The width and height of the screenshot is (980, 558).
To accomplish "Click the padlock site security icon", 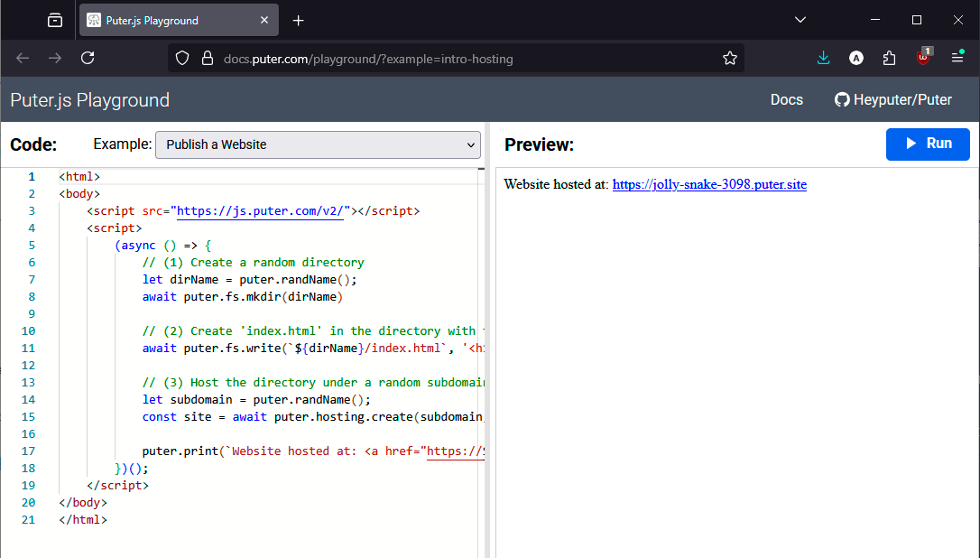I will click(x=207, y=58).
